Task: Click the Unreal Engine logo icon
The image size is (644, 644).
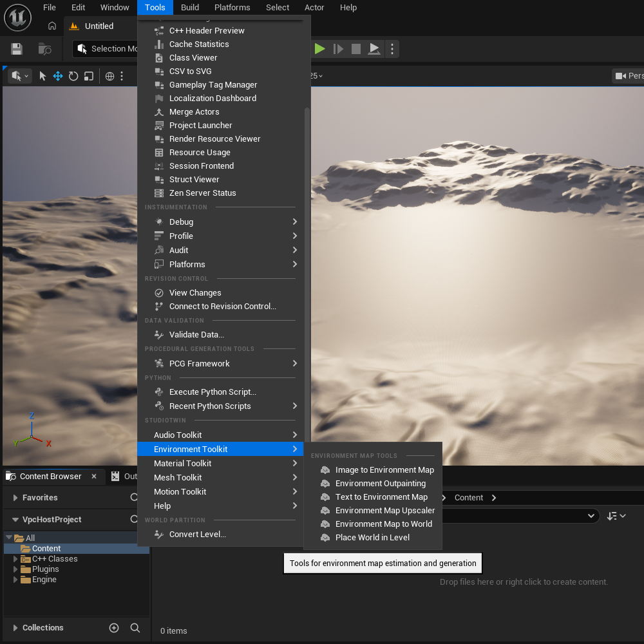Action: (17, 17)
